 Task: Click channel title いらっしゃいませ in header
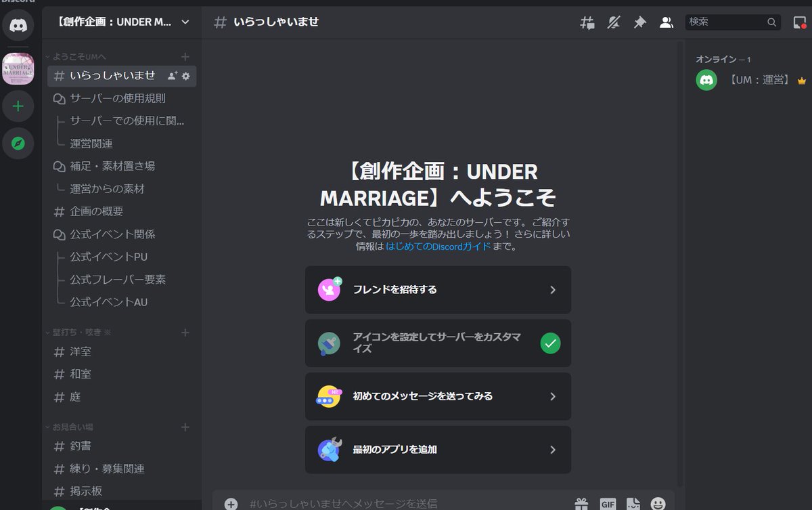(x=276, y=22)
